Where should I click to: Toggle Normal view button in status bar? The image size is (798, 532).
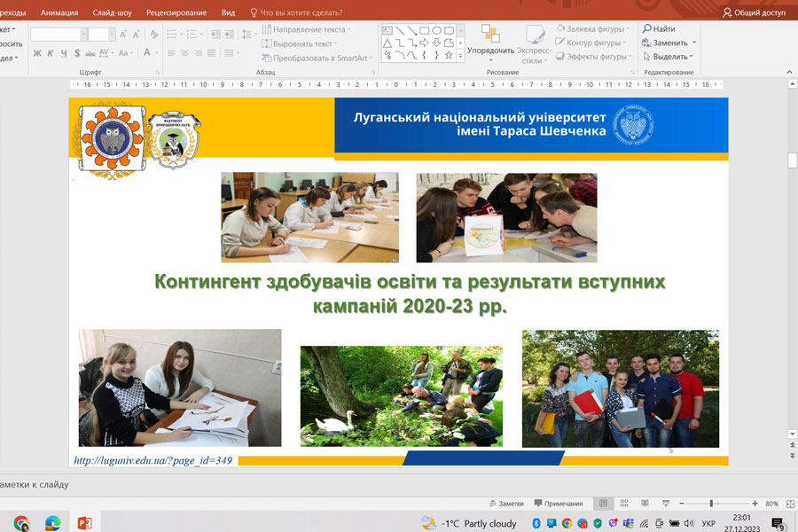coord(604,504)
